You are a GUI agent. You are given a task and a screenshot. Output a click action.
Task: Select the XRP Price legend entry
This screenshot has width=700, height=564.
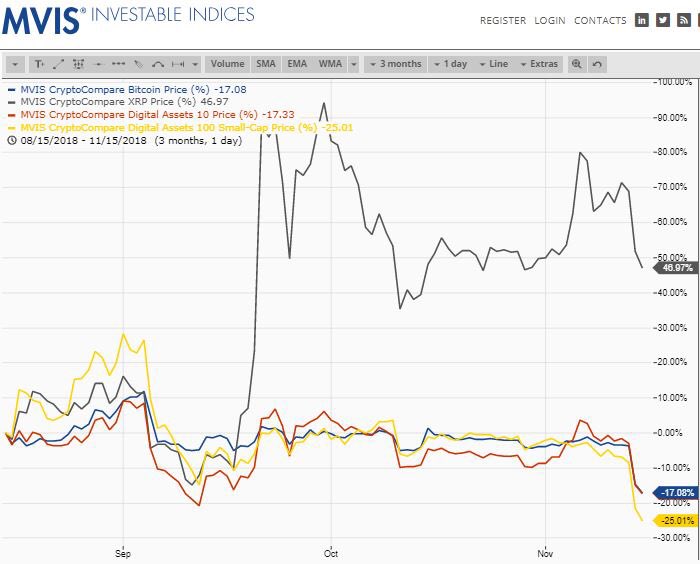pos(124,102)
